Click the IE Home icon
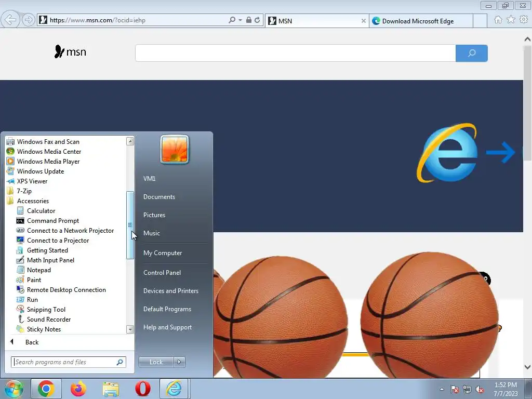Screen dimensions: 532x399 click(x=498, y=20)
